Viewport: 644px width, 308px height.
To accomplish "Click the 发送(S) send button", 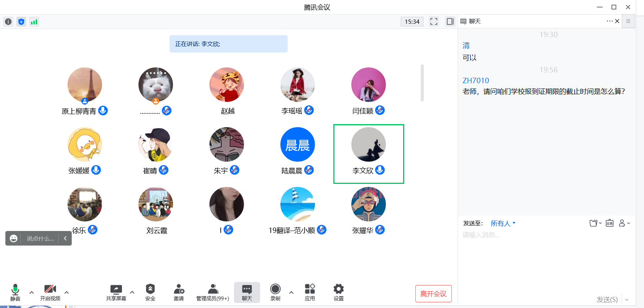I will [607, 300].
